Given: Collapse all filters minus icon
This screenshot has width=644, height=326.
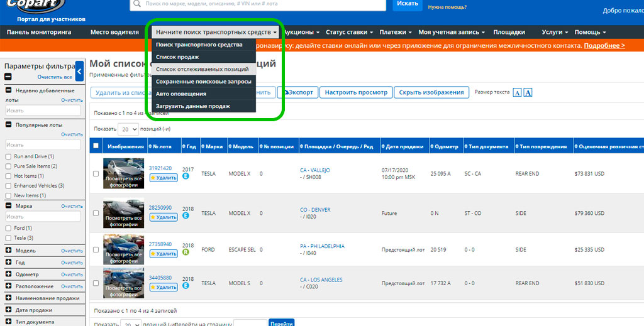Looking at the screenshot, I should click(x=8, y=77).
